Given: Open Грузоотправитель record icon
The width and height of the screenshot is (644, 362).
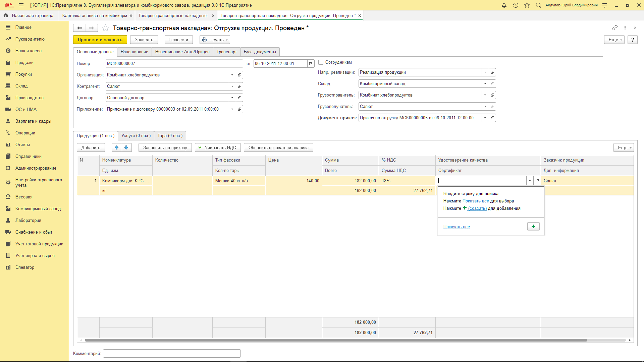Looking at the screenshot, I should click(x=492, y=95).
